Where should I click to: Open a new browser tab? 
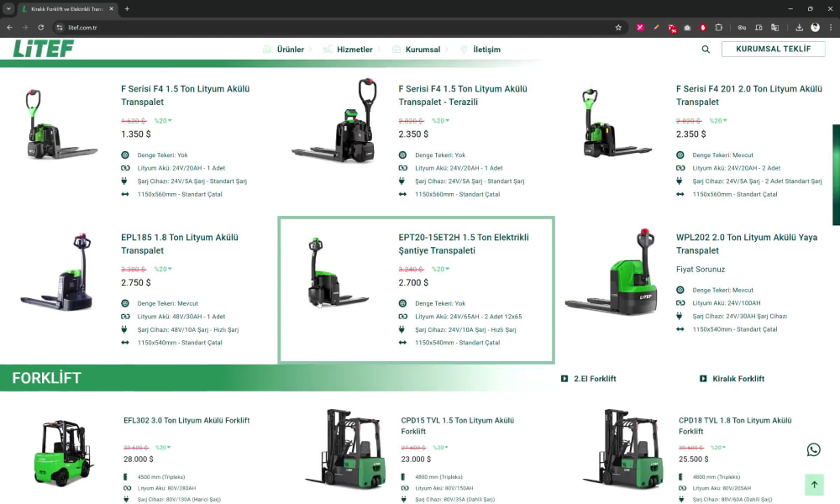pos(127,8)
